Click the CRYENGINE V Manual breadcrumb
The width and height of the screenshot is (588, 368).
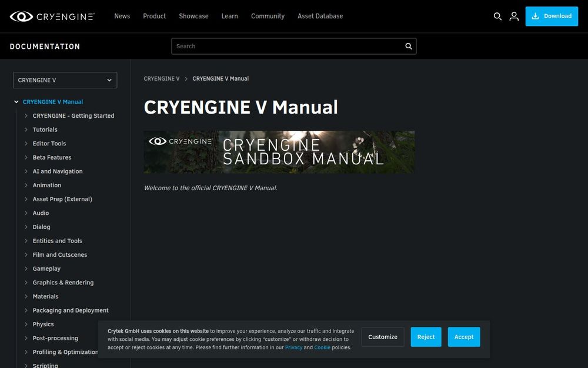pyautogui.click(x=220, y=78)
